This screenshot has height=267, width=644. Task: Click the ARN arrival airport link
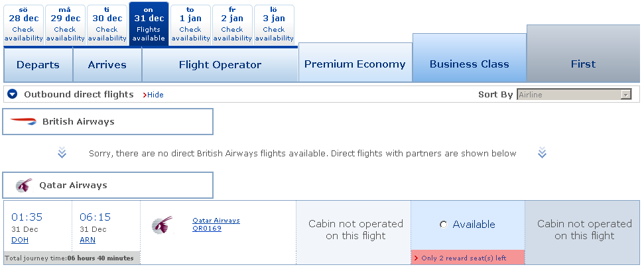tap(88, 240)
